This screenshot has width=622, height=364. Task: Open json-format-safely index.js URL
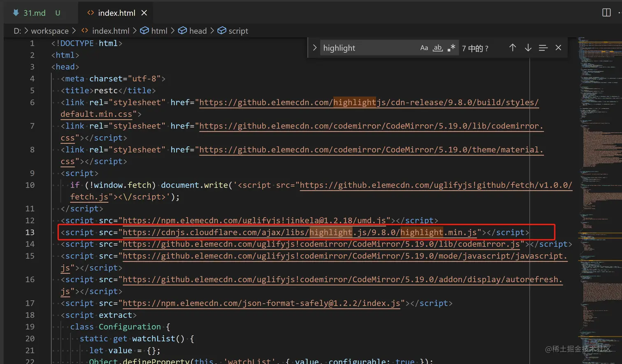(261, 304)
